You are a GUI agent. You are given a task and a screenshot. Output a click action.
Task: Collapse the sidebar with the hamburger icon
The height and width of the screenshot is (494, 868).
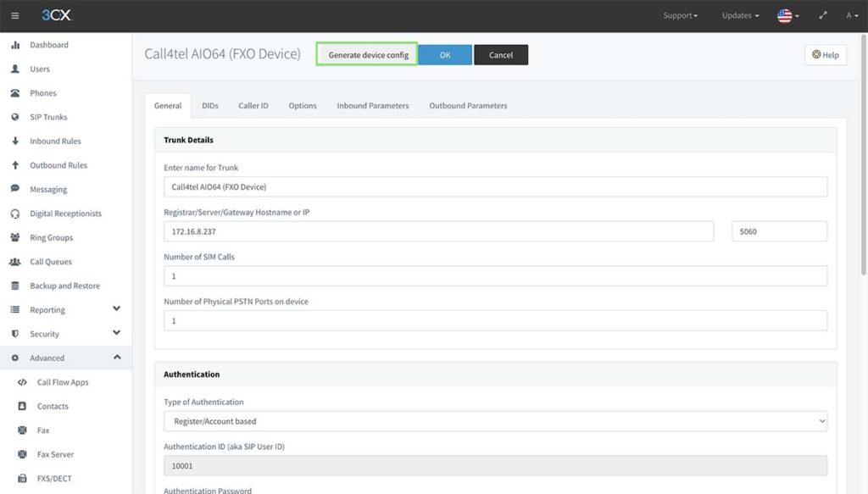(x=14, y=14)
